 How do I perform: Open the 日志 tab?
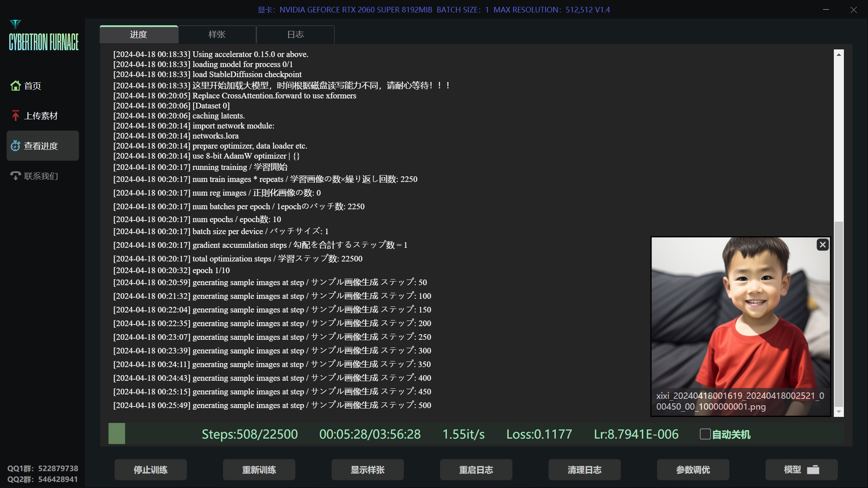tap(295, 35)
